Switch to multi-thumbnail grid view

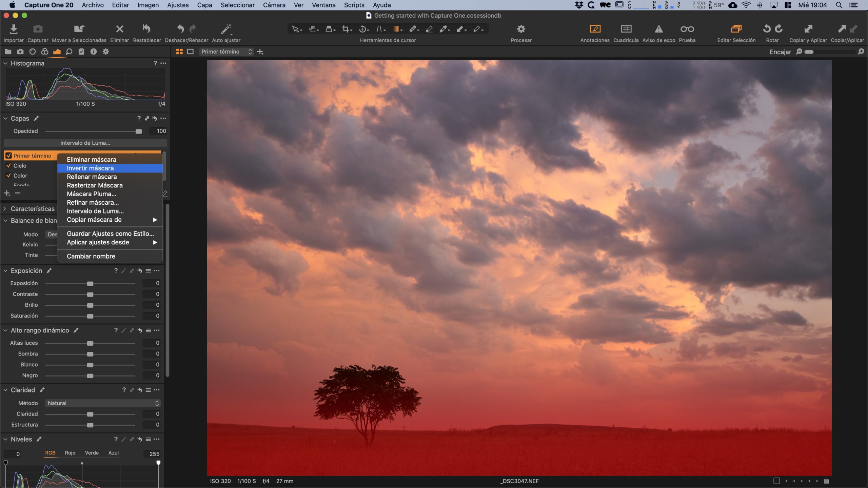coord(179,52)
